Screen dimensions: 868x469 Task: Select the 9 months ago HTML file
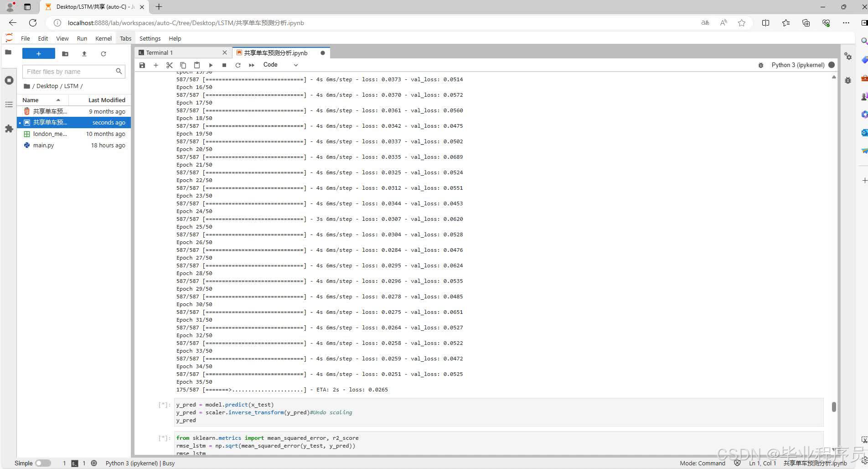[74, 111]
